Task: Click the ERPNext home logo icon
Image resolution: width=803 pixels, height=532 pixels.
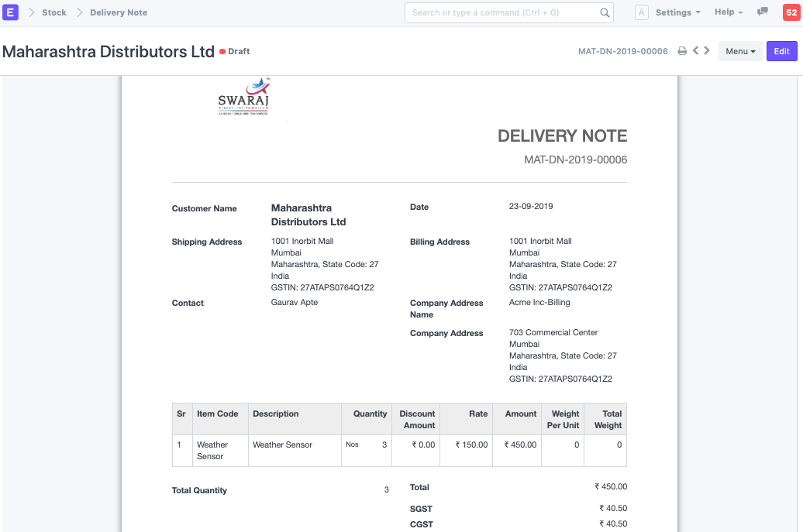Action: [12, 12]
